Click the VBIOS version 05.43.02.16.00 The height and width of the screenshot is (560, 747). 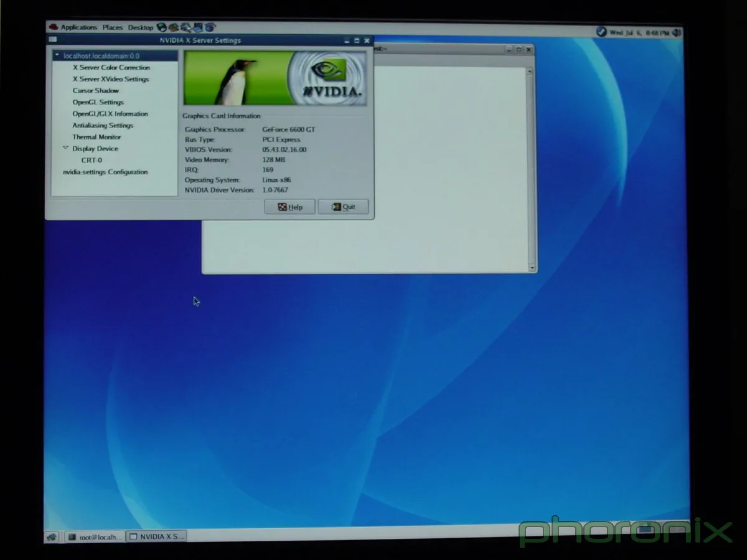pyautogui.click(x=284, y=149)
